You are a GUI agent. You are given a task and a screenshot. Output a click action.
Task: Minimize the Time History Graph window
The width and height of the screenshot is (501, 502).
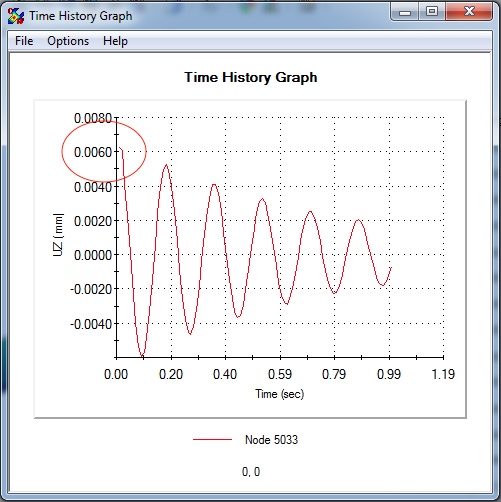pos(405,12)
